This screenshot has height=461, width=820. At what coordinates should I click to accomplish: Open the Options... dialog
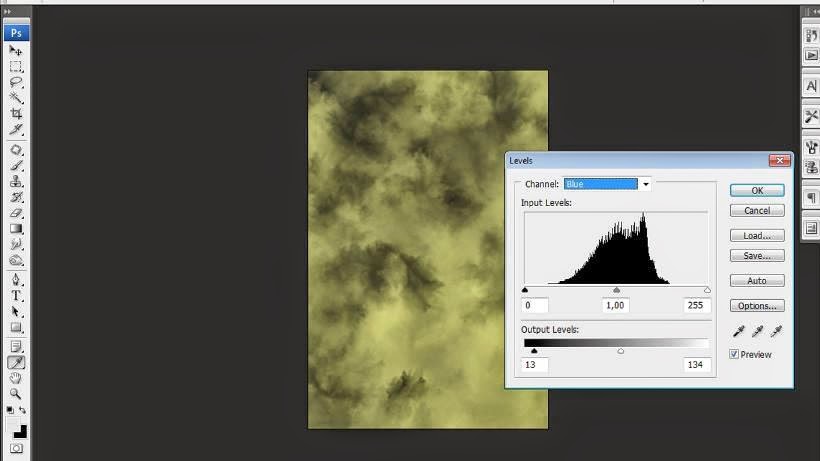(x=757, y=306)
